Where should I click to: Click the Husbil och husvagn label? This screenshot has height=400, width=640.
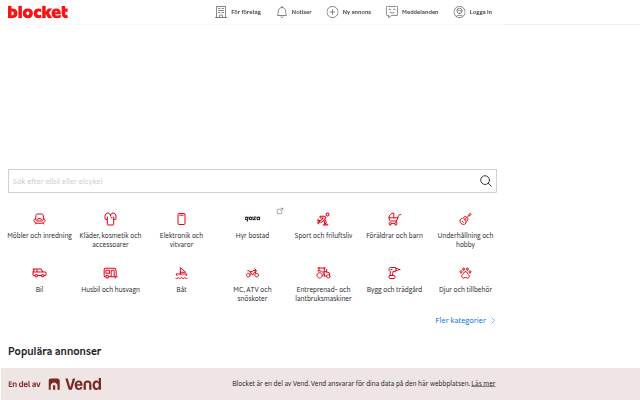111,289
